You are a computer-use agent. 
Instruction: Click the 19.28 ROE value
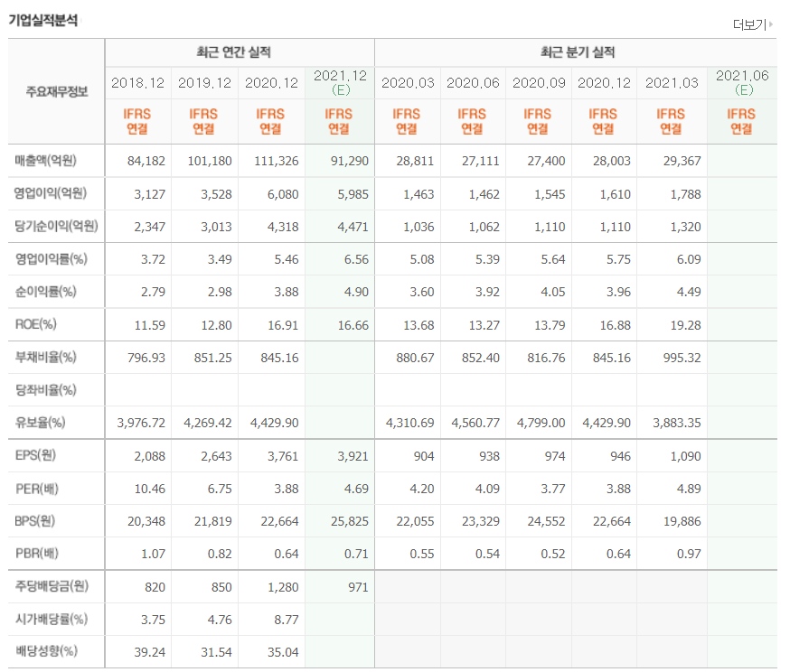click(x=685, y=326)
